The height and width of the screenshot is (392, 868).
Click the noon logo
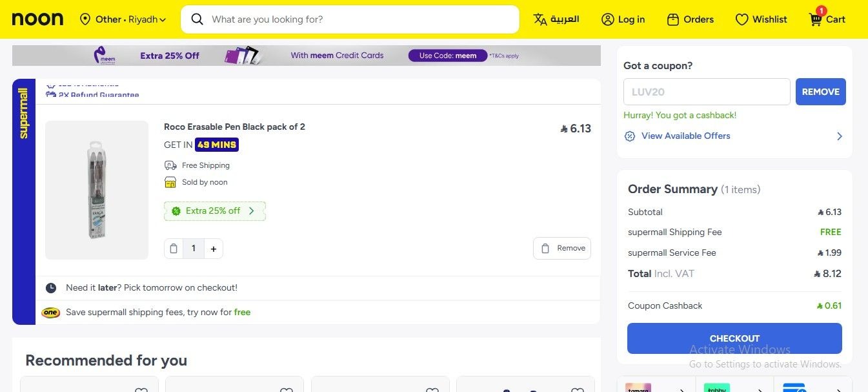37,19
